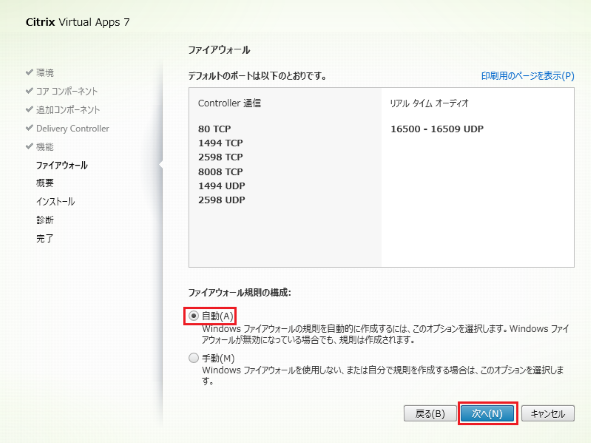
Task: Click the 戻る(B) back button
Action: (430, 414)
